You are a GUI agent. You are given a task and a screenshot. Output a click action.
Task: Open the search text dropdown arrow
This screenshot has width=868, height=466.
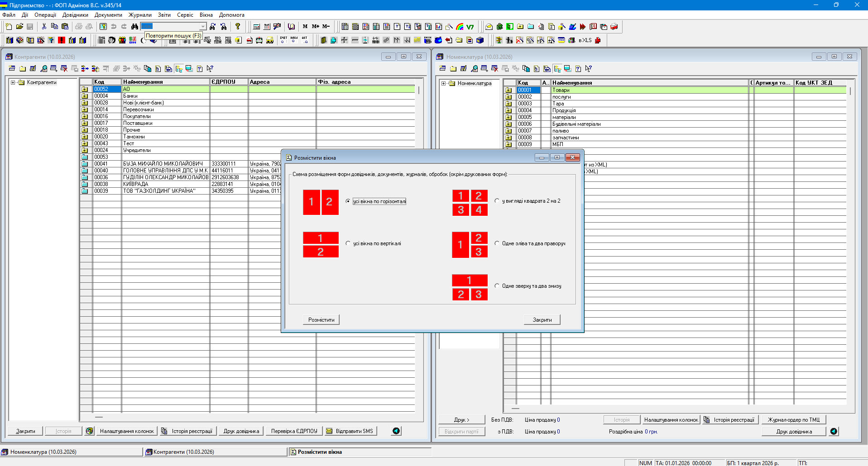coord(203,27)
